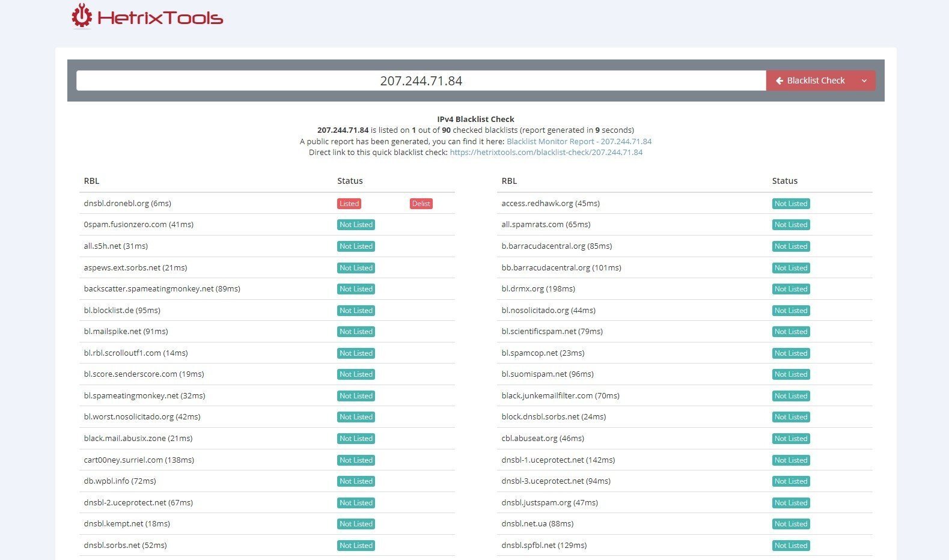949x560 pixels.
Task: Click dnsbl.dronebl.org (6ms) row text
Action: tap(127, 203)
